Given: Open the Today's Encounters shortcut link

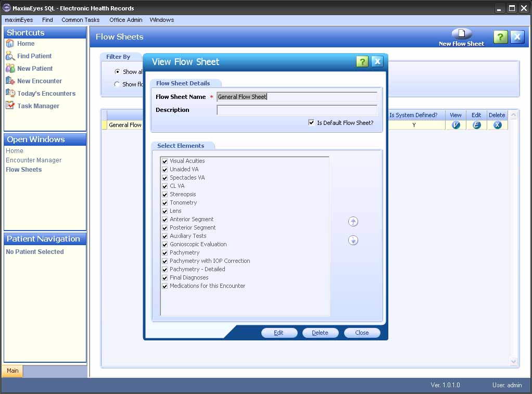Looking at the screenshot, I should [46, 93].
